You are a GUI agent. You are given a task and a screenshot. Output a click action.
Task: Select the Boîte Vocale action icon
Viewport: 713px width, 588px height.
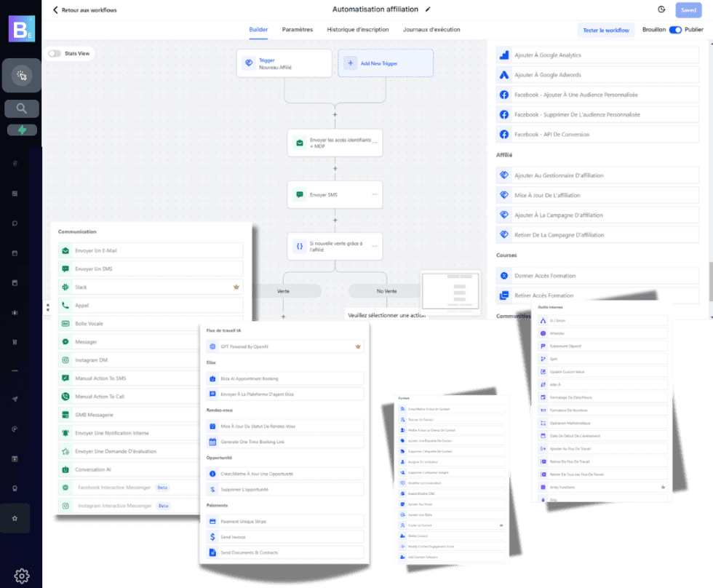pos(65,323)
